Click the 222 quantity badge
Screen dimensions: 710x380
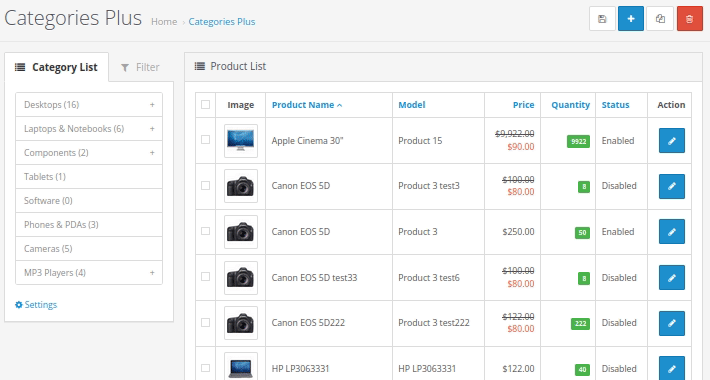580,323
